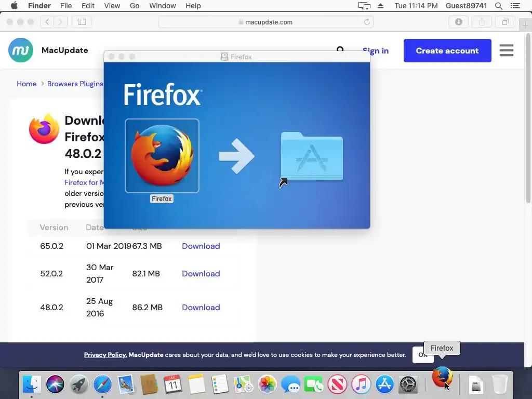Viewport: 532px width, 399px height.
Task: Click Firefox icon in the Dock
Action: click(442, 377)
